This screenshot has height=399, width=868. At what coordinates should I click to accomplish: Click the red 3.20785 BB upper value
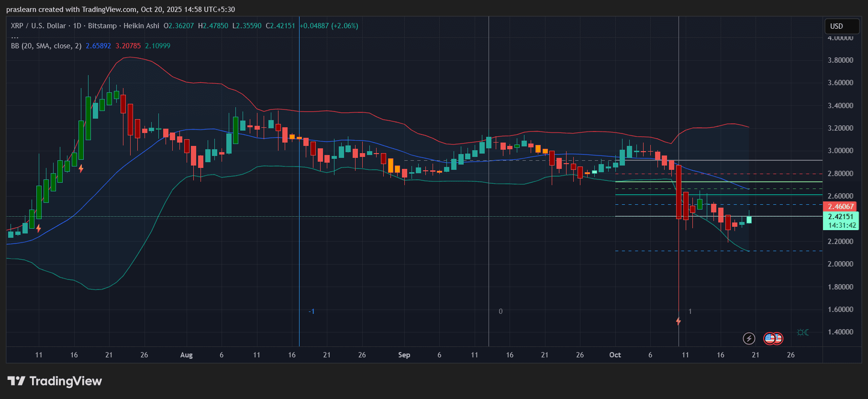click(128, 46)
